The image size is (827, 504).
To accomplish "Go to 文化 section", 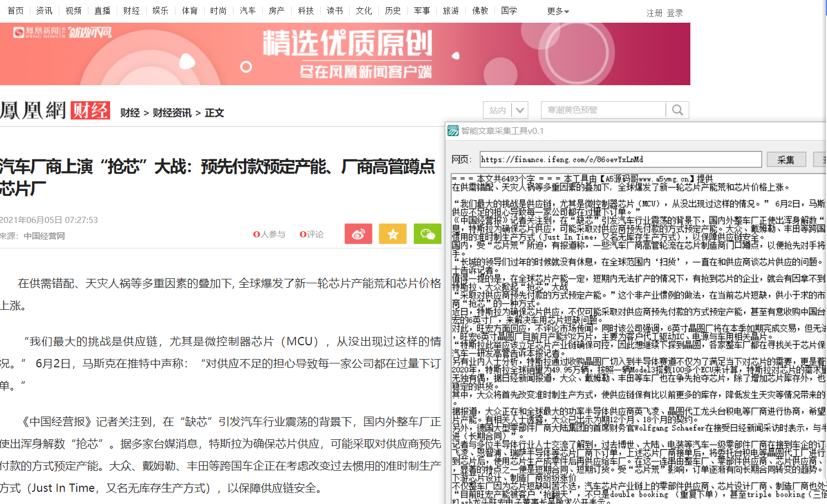I will pyautogui.click(x=364, y=11).
